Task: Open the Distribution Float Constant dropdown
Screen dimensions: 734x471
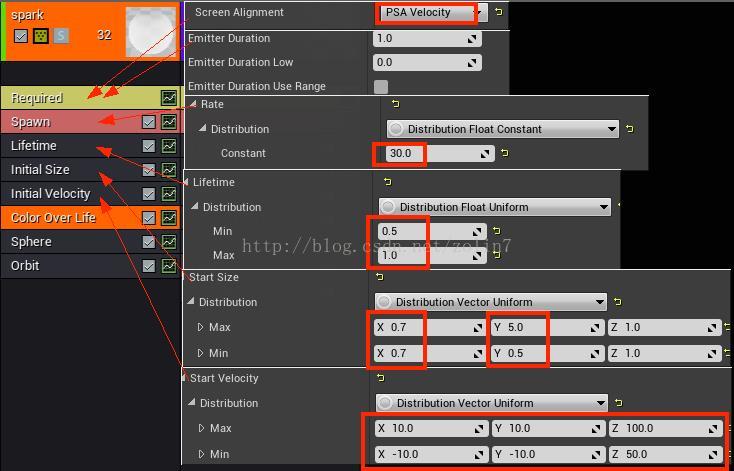Action: click(503, 129)
